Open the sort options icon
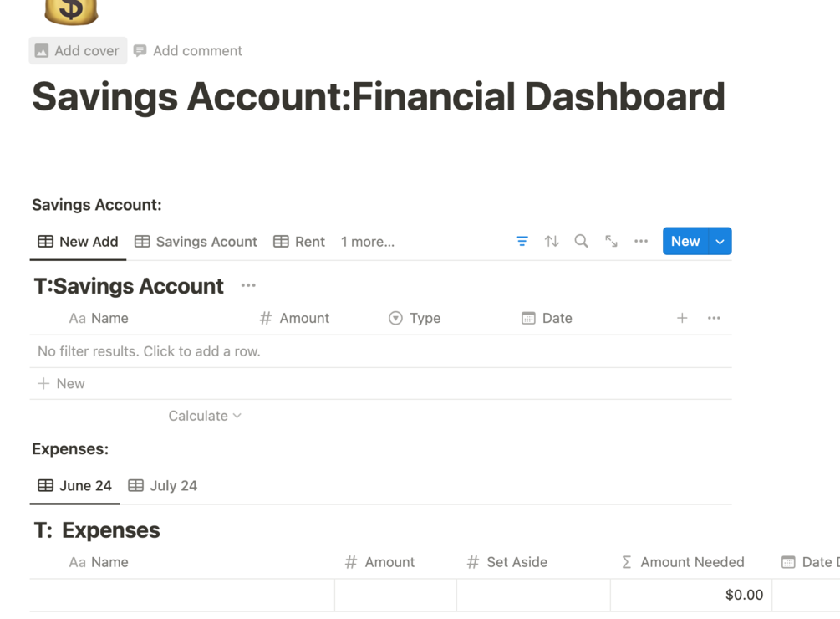 pyautogui.click(x=552, y=242)
